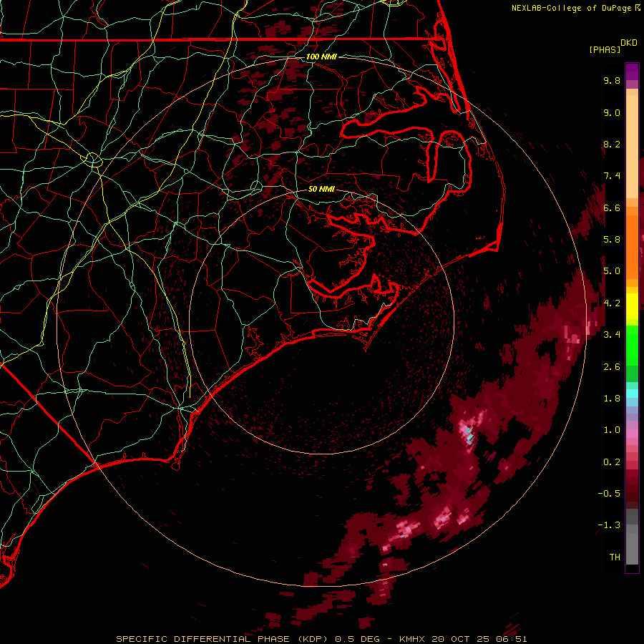This screenshot has height=644, width=644.
Task: Pick the bright green color bar segment
Action: point(632,346)
